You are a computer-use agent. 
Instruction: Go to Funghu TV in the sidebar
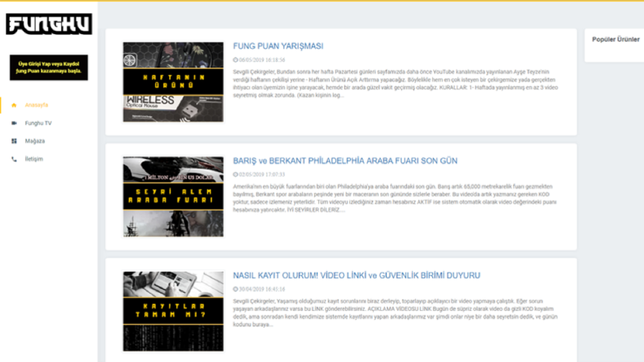(38, 123)
